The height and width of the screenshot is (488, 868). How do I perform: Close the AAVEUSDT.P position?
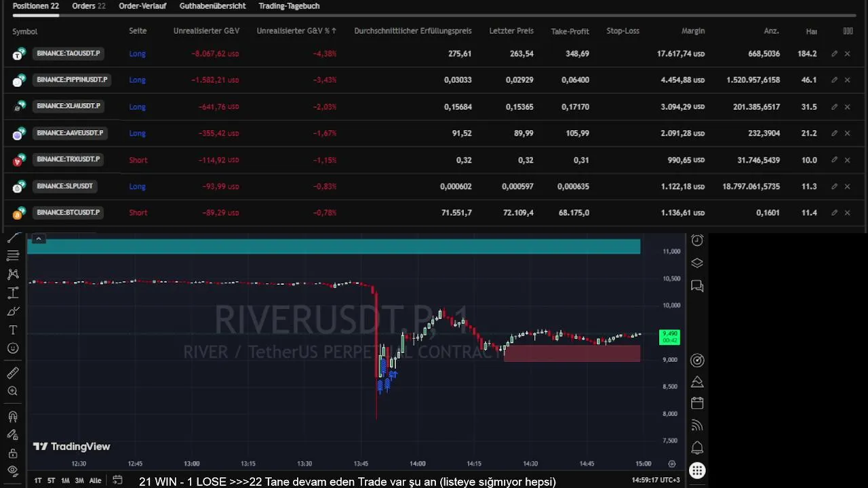[847, 134]
